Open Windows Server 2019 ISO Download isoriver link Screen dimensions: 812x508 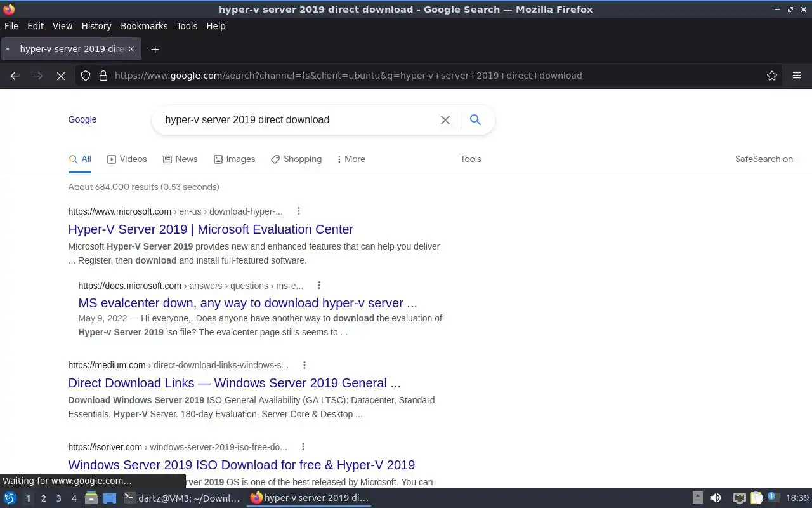tap(241, 465)
